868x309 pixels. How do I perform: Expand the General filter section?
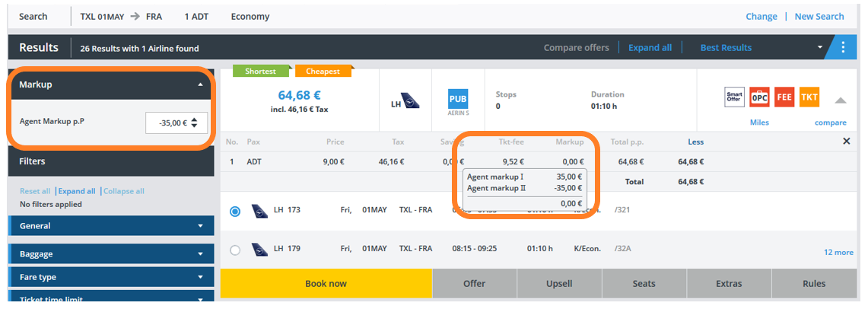[x=200, y=226]
